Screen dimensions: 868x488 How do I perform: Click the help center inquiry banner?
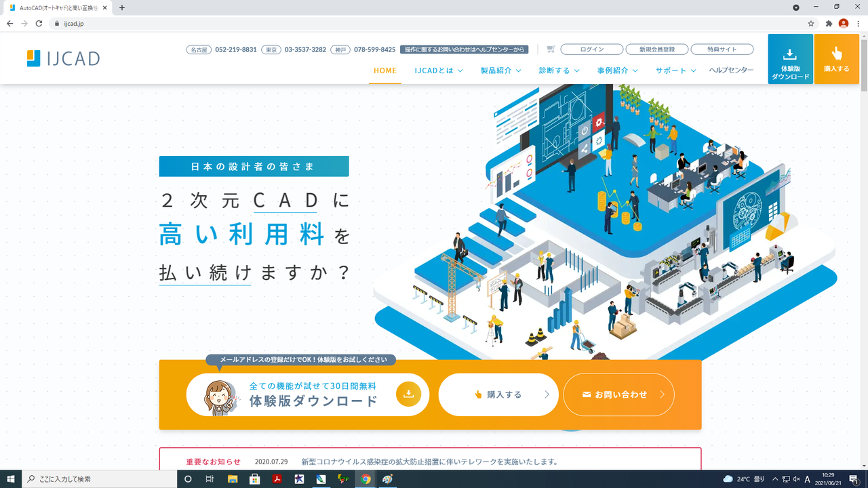[x=464, y=49]
